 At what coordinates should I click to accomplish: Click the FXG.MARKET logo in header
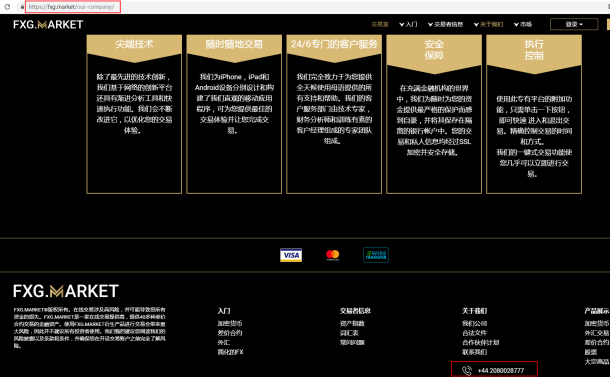click(48, 25)
